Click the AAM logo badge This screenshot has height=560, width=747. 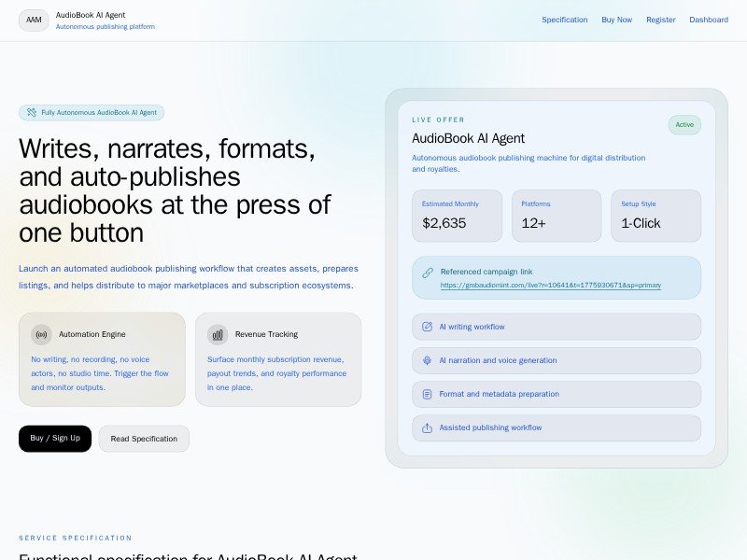tap(34, 20)
